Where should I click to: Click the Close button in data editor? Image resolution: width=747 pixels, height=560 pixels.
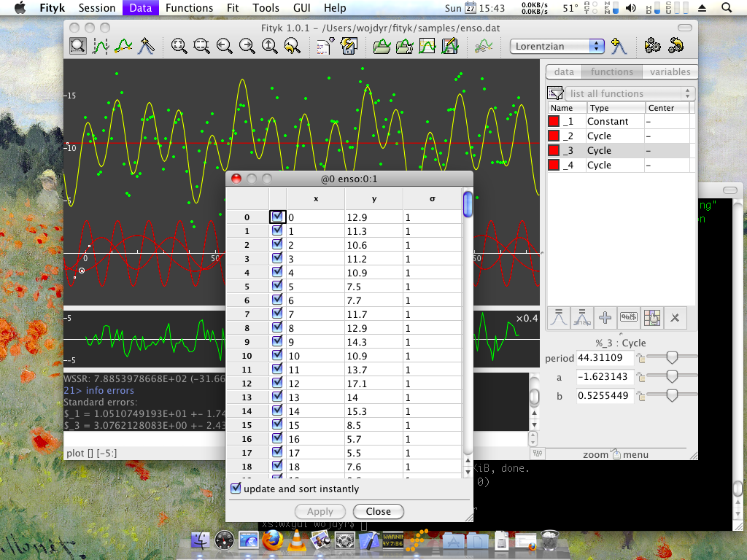(x=379, y=511)
